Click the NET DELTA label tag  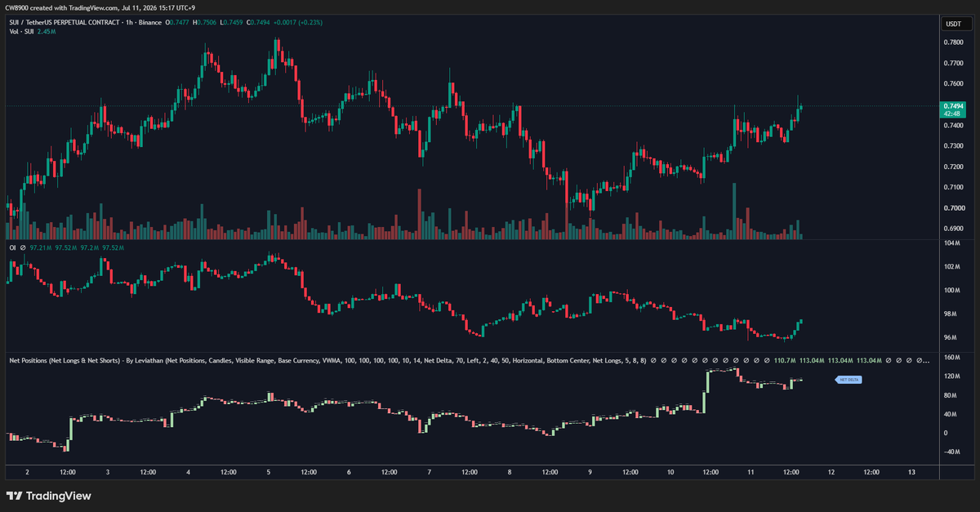[849, 381]
